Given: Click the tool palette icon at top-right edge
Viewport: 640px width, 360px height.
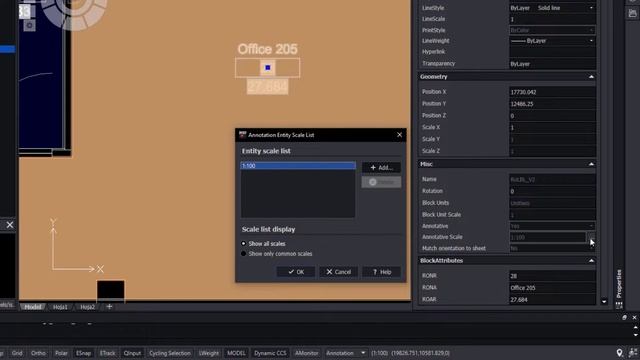Looking at the screenshot, I should pos(633,13).
